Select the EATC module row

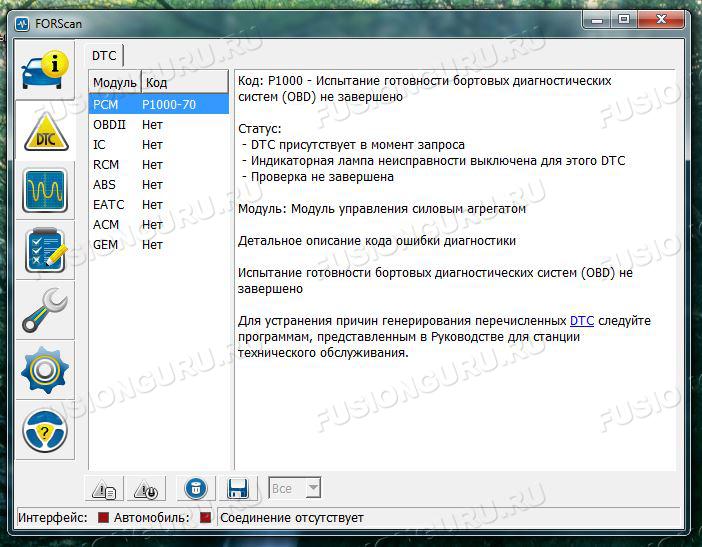(x=158, y=205)
